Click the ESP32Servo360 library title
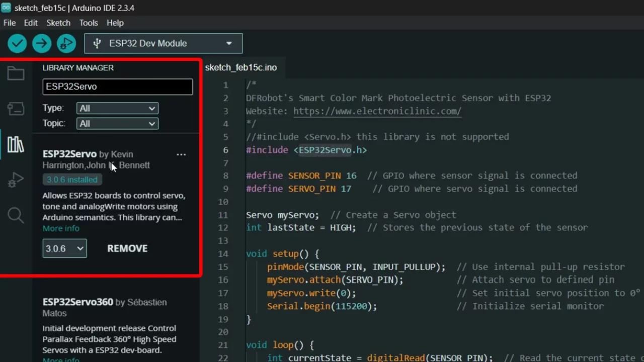This screenshot has height=362, width=644. pyautogui.click(x=78, y=302)
